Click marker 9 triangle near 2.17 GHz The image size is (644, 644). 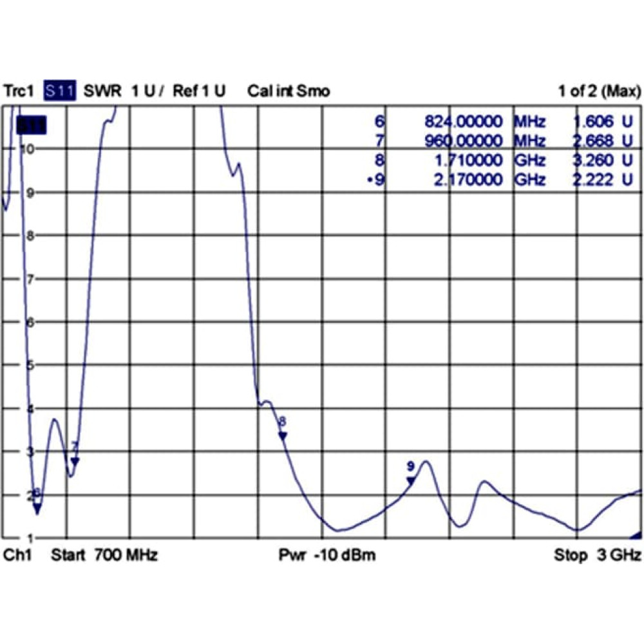[410, 481]
